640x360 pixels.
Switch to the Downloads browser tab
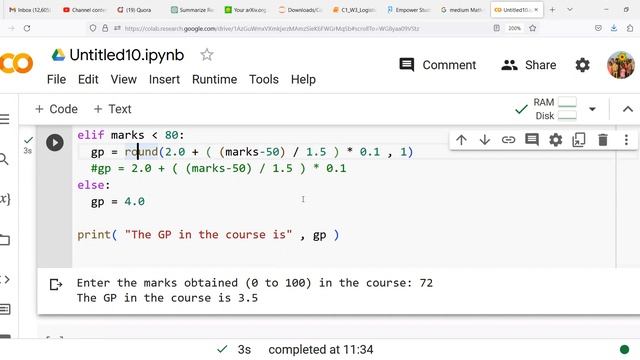click(299, 10)
